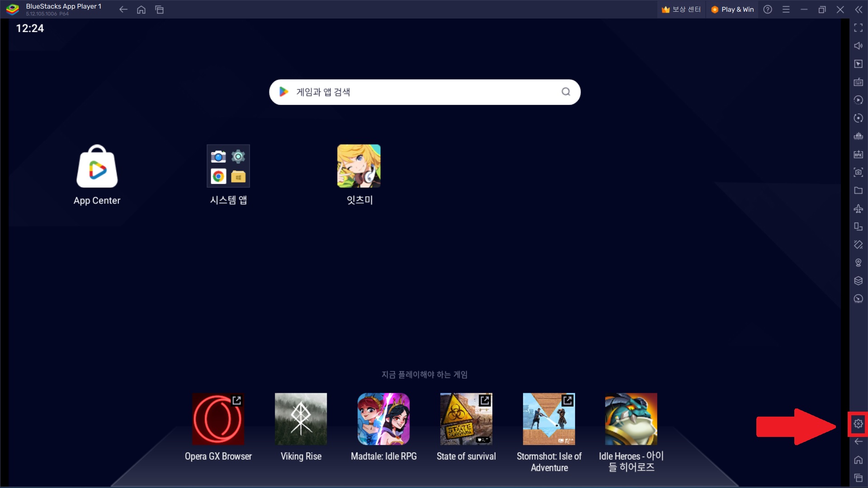Open game controls keyboard icon
This screenshot has height=488, width=868.
[x=859, y=82]
